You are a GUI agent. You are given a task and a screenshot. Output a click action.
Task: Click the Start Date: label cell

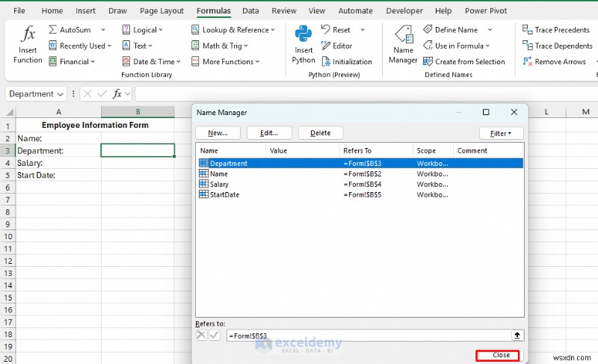[x=58, y=175]
